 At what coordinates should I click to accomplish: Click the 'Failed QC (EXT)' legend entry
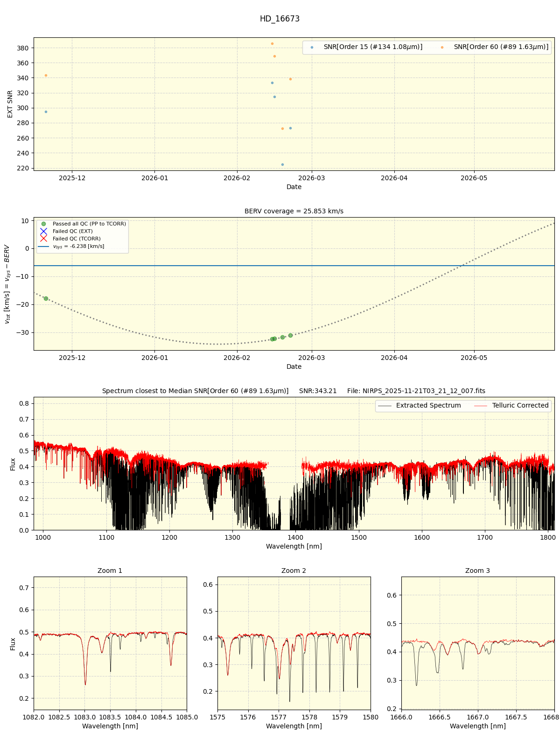[x=66, y=232]
